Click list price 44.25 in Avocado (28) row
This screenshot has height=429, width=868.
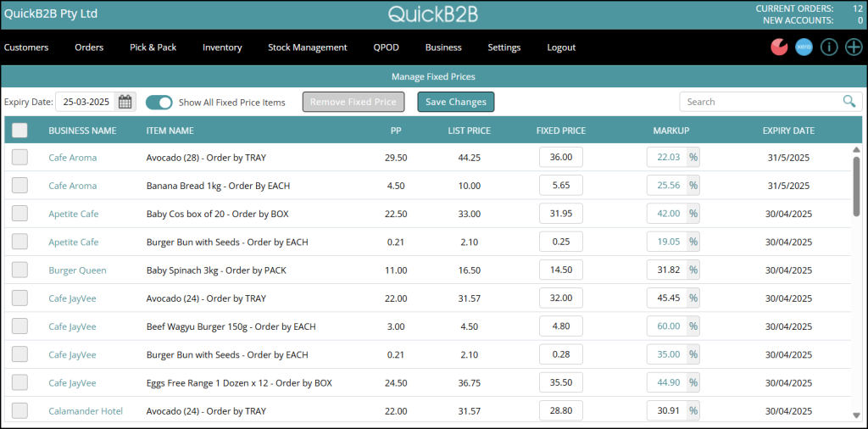(x=469, y=157)
